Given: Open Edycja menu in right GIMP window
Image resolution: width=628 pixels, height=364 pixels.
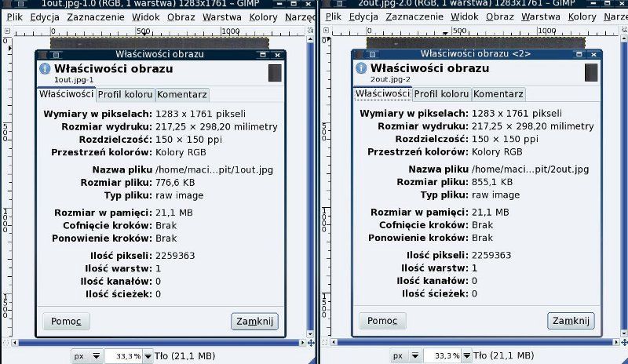Looking at the screenshot, I should click(x=363, y=16).
